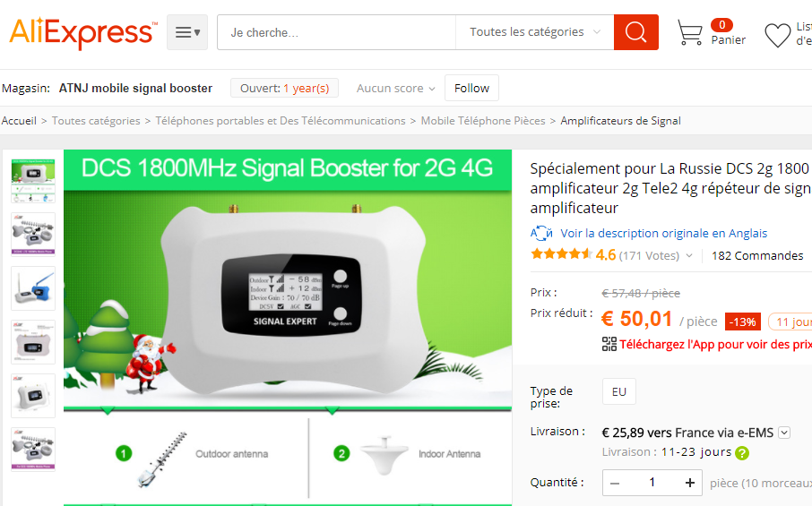
Task: Go to Amplificateurs de Signal breadcrumb
Action: (x=620, y=121)
